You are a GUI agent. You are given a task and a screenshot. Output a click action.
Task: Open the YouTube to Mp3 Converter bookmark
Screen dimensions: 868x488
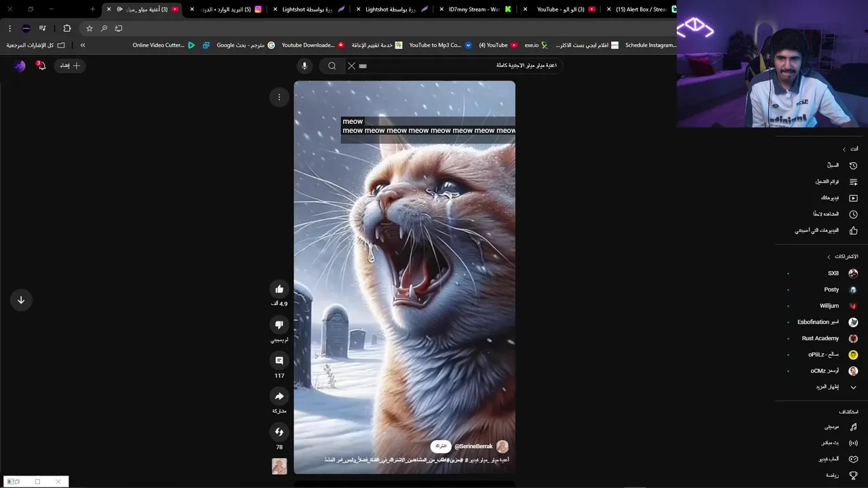pyautogui.click(x=441, y=45)
